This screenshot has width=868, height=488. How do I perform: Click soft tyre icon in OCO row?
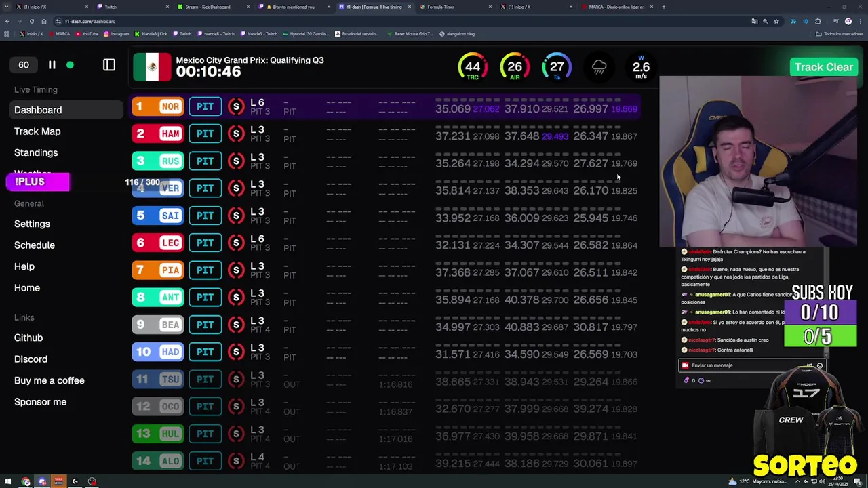click(236, 406)
